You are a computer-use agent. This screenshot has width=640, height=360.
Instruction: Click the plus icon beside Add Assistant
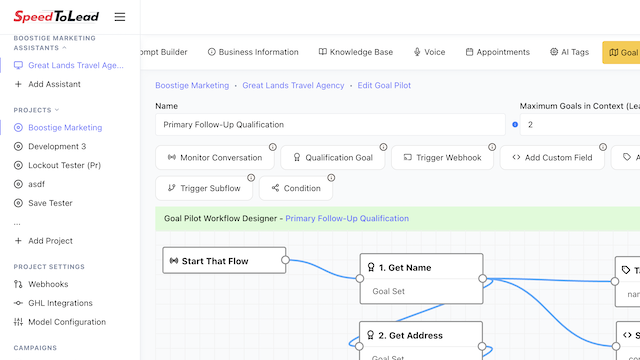point(18,84)
